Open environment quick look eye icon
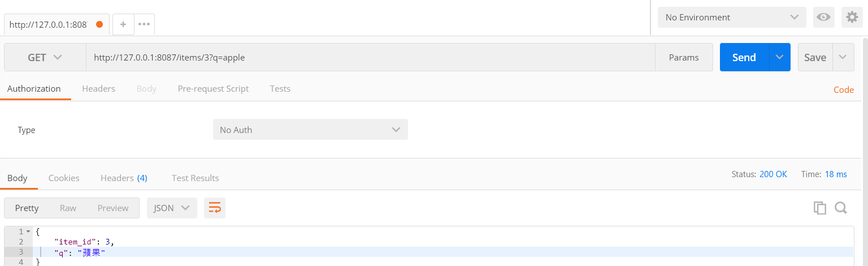The height and width of the screenshot is (266, 868). (x=823, y=18)
